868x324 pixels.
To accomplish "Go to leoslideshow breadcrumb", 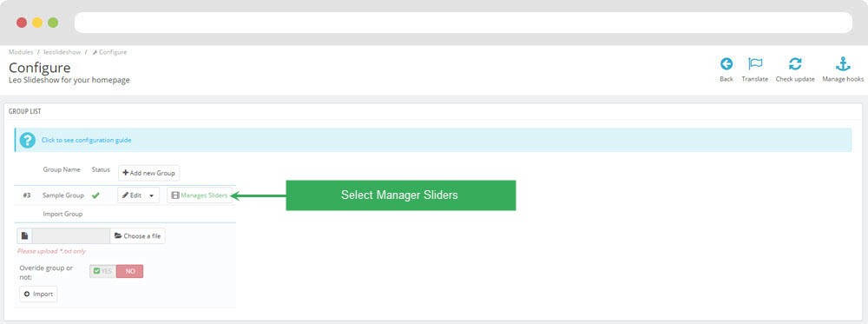I will [62, 52].
